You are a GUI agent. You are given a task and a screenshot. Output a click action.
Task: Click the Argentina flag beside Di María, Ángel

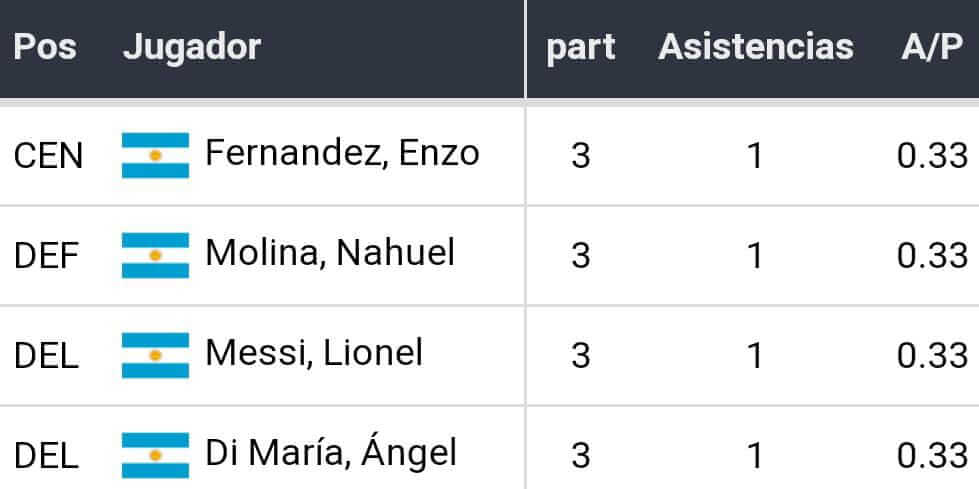point(155,455)
